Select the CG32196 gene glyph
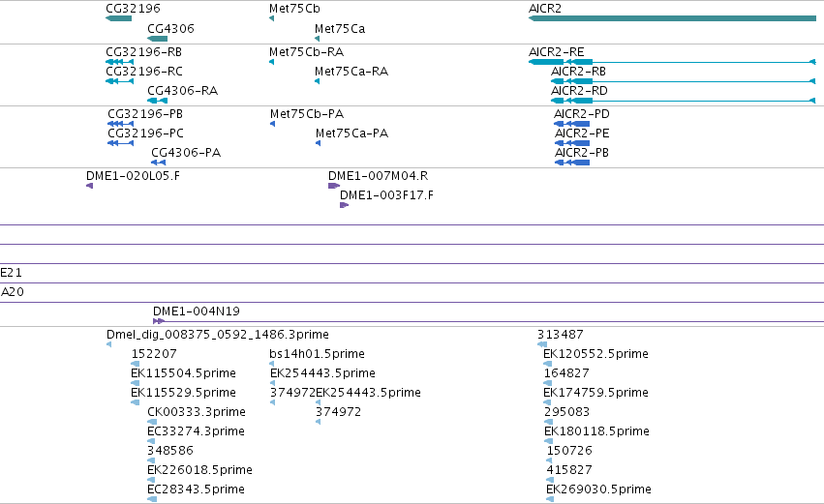 tap(119, 18)
